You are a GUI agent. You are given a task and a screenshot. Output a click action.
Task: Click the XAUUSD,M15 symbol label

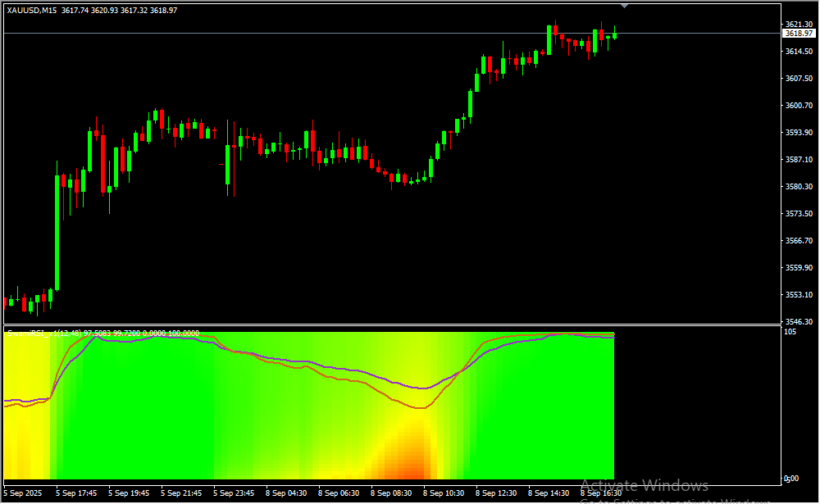point(30,10)
